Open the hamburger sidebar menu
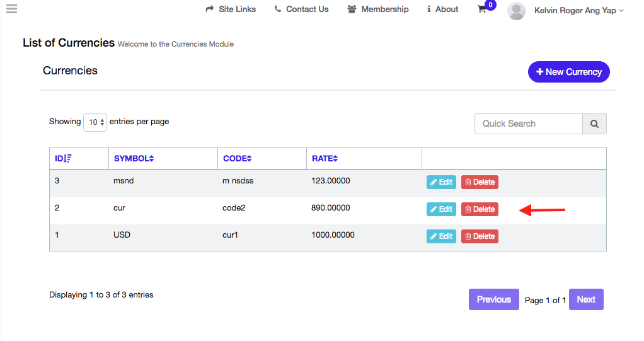Viewport: 644px width, 341px height. [11, 9]
